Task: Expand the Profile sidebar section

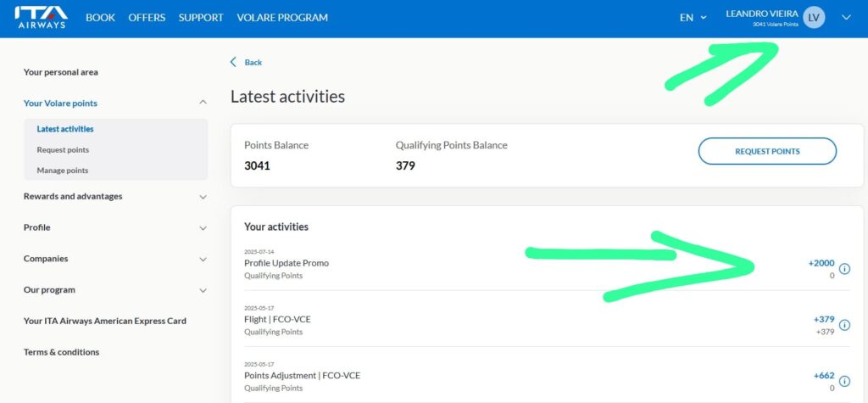Action: pos(203,228)
